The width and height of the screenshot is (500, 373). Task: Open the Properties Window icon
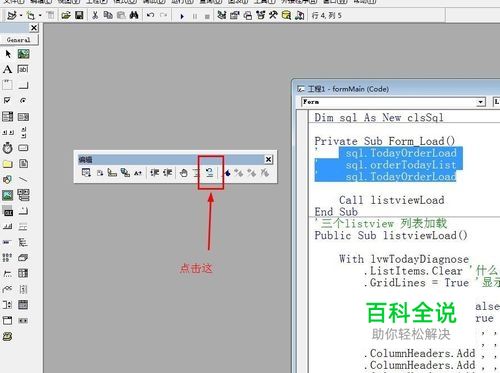235,15
